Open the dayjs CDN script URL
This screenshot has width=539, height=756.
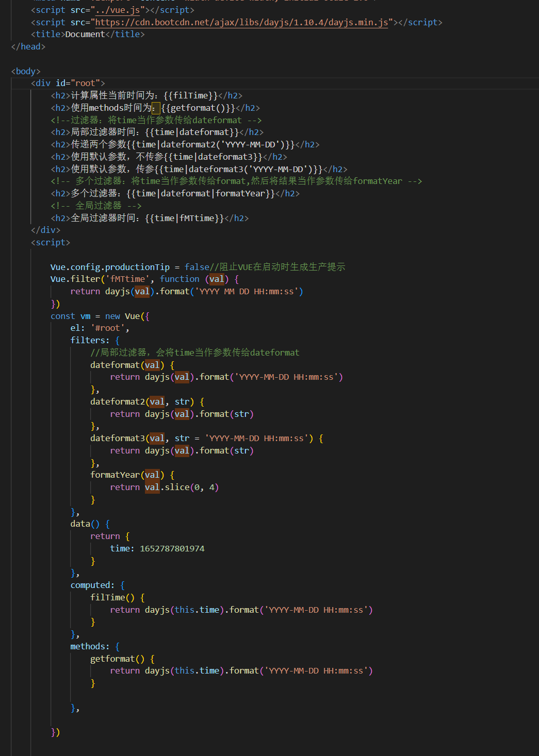pos(241,23)
